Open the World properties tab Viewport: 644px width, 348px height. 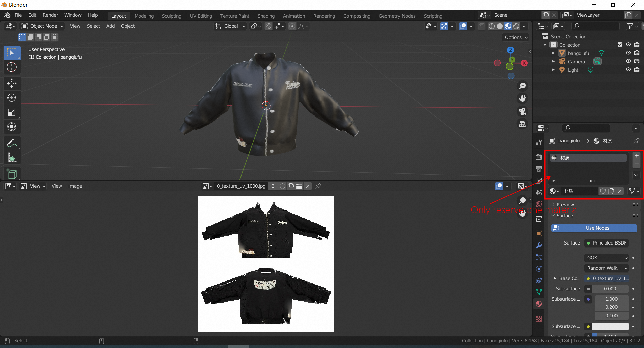539,203
